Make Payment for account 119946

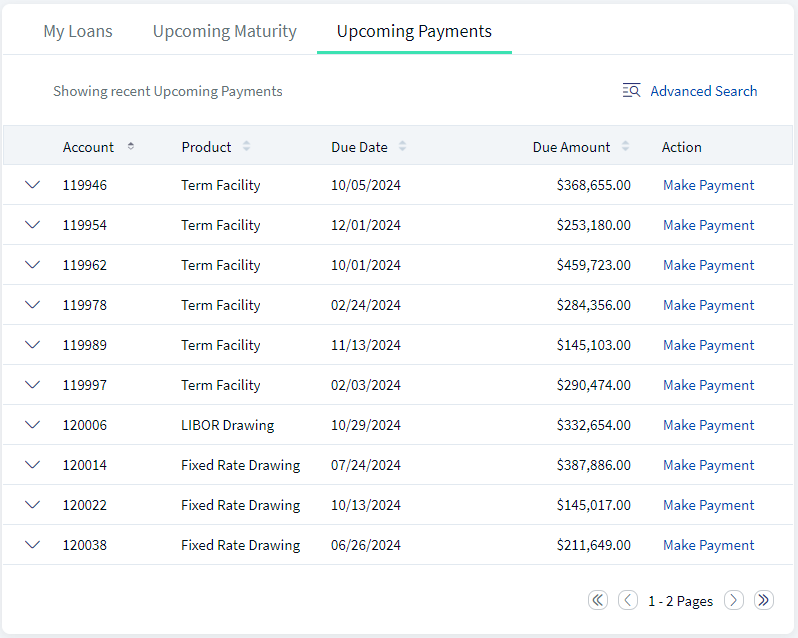click(708, 185)
